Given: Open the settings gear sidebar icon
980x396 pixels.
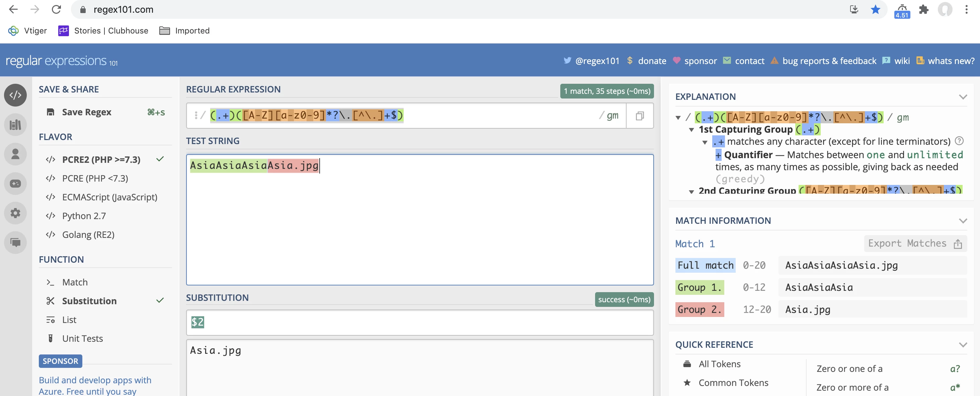Looking at the screenshot, I should 15,213.
